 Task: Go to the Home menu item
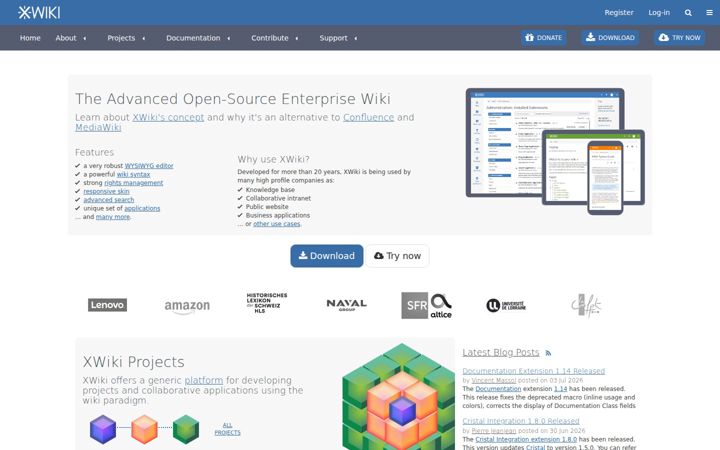click(x=30, y=38)
